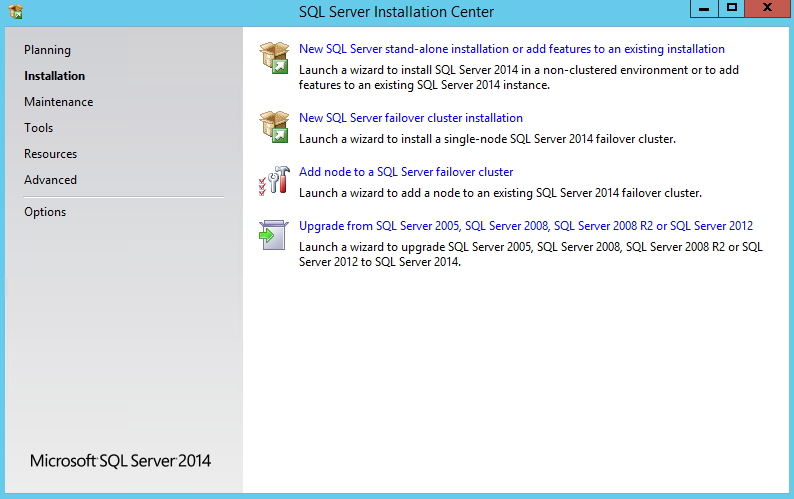Viewport: 794px width, 499px height.
Task: Select the Installation section
Action: (54, 76)
